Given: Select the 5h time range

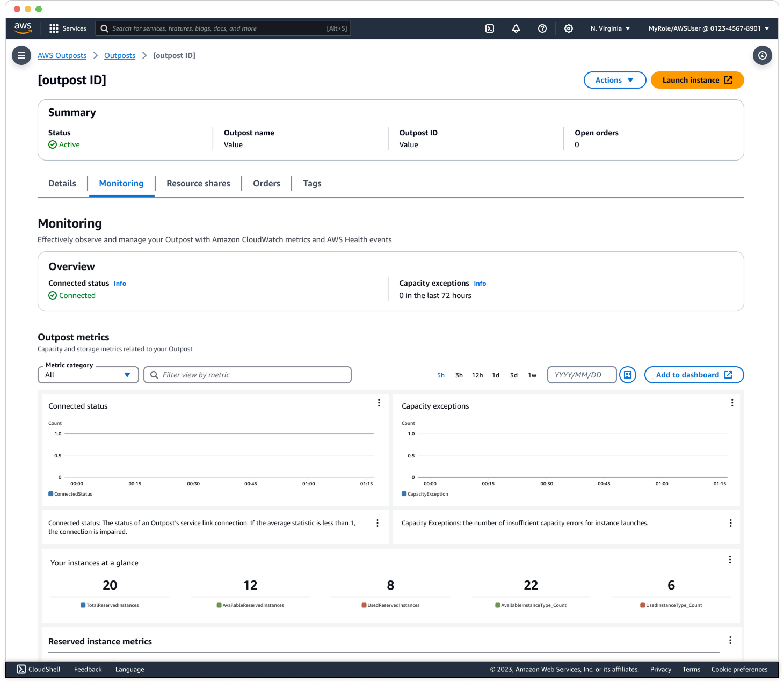Looking at the screenshot, I should tap(441, 375).
